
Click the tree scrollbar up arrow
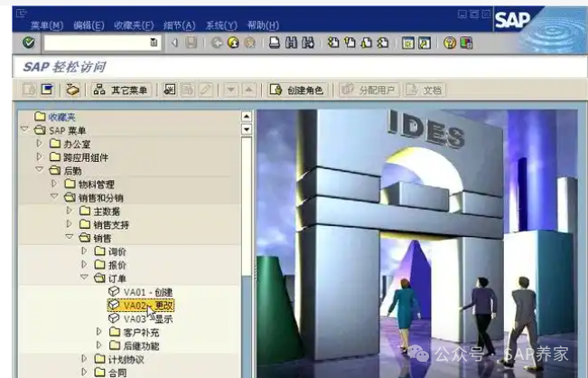[247, 117]
